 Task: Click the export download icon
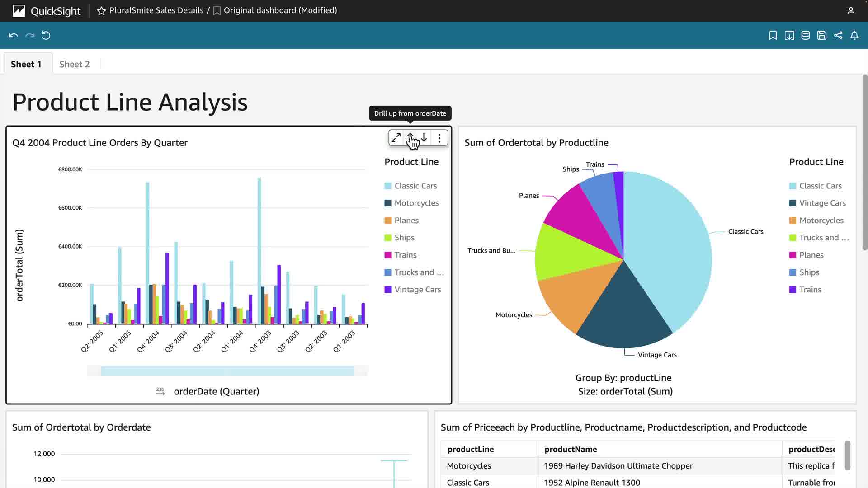pos(789,35)
